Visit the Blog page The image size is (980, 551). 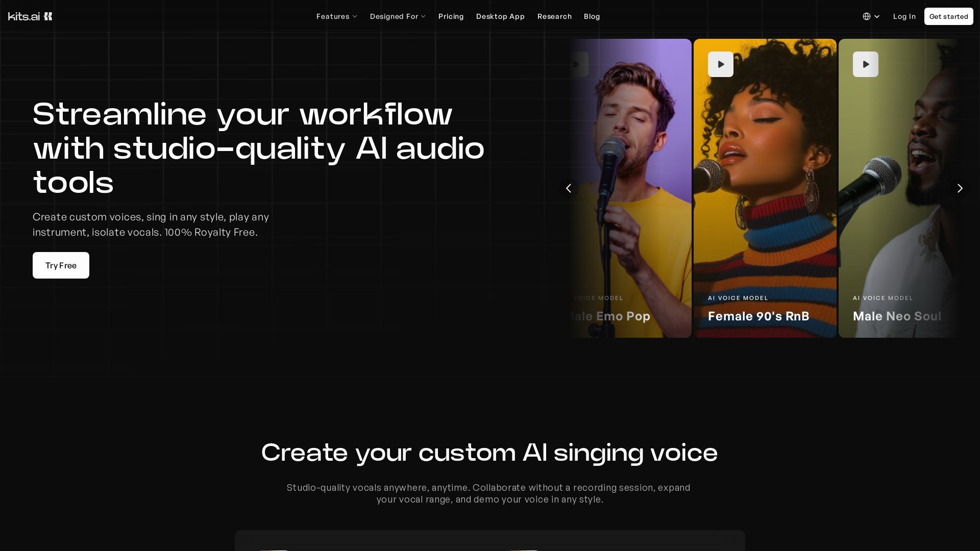592,16
